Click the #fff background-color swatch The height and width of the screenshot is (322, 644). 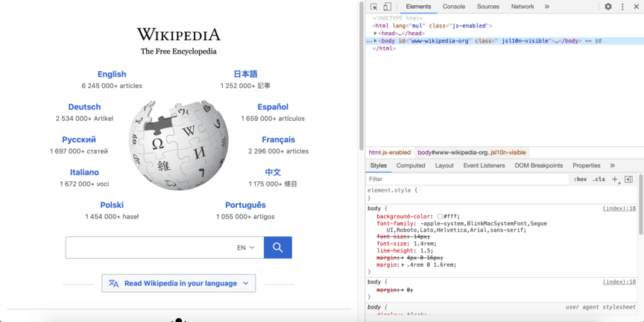[441, 217]
